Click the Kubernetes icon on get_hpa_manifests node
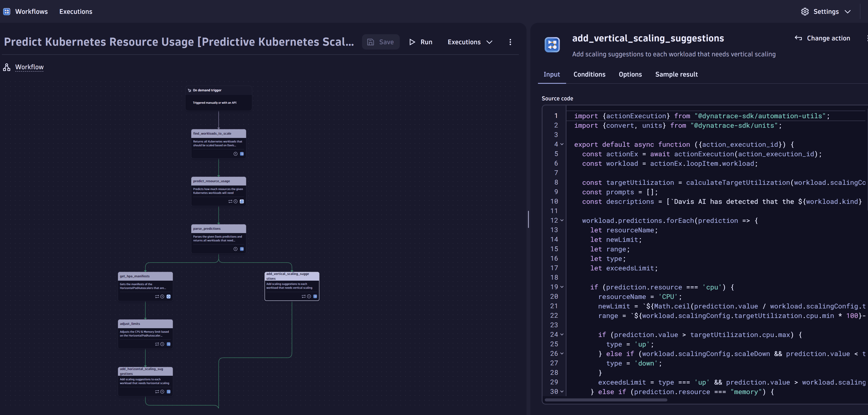Viewport: 868px width, 415px height. click(x=168, y=297)
